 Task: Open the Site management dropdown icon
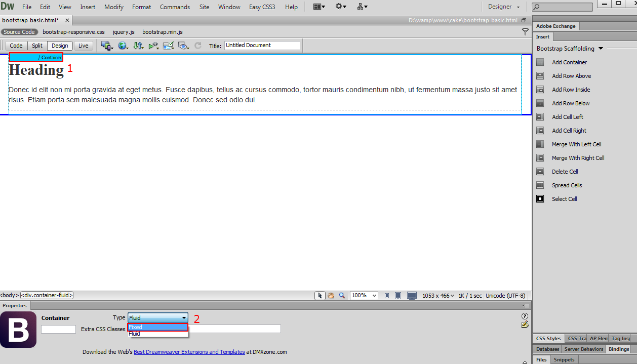(363, 7)
